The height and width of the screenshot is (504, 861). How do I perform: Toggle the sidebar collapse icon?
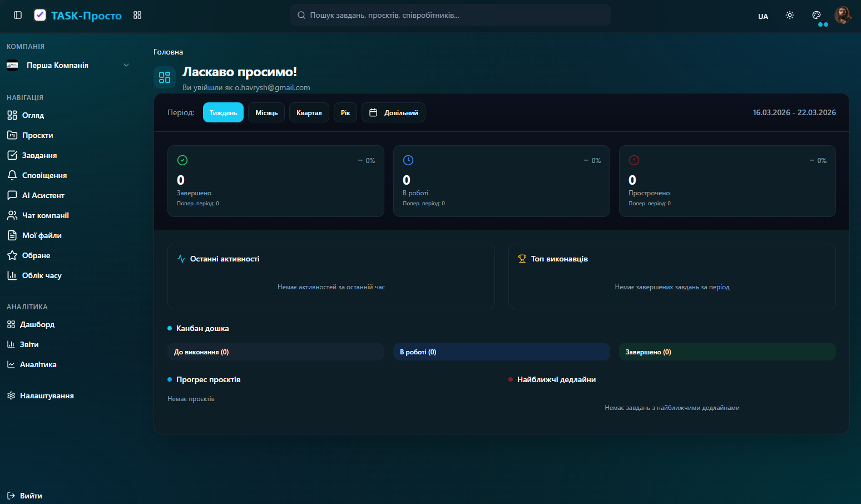pyautogui.click(x=18, y=15)
